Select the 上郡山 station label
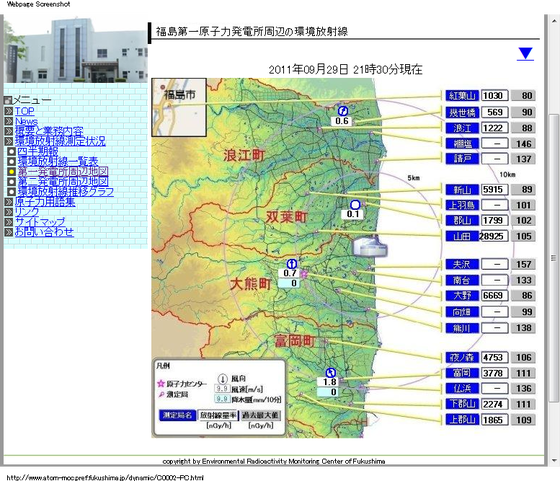560x481 pixels. pos(462,420)
